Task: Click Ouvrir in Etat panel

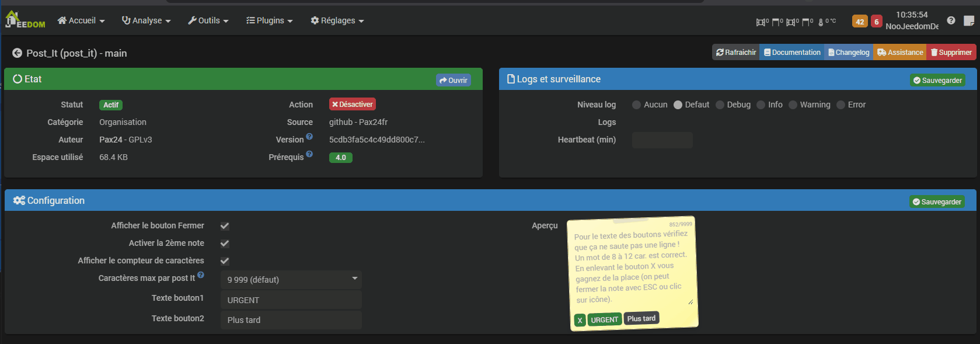Action: 454,80
